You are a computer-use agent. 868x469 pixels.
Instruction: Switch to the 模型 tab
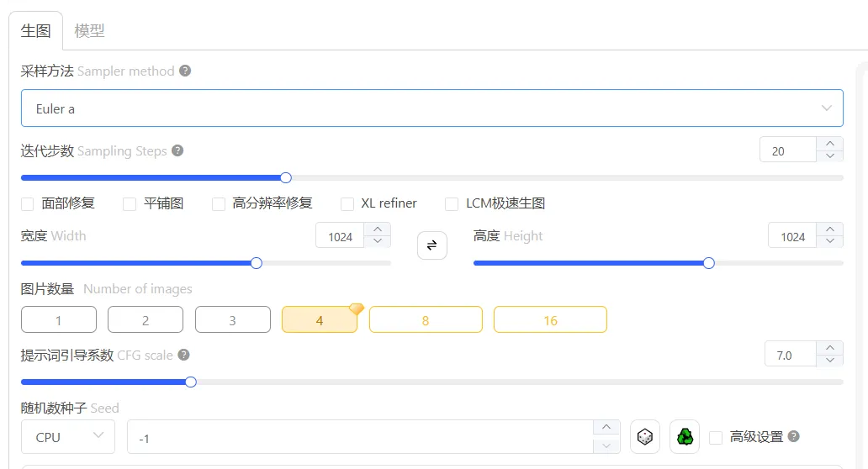[89, 31]
